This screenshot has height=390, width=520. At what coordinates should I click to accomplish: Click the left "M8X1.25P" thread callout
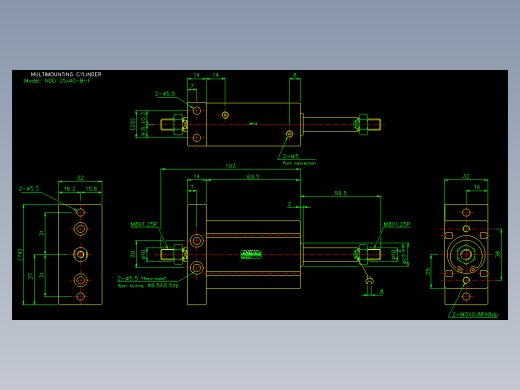click(x=144, y=225)
